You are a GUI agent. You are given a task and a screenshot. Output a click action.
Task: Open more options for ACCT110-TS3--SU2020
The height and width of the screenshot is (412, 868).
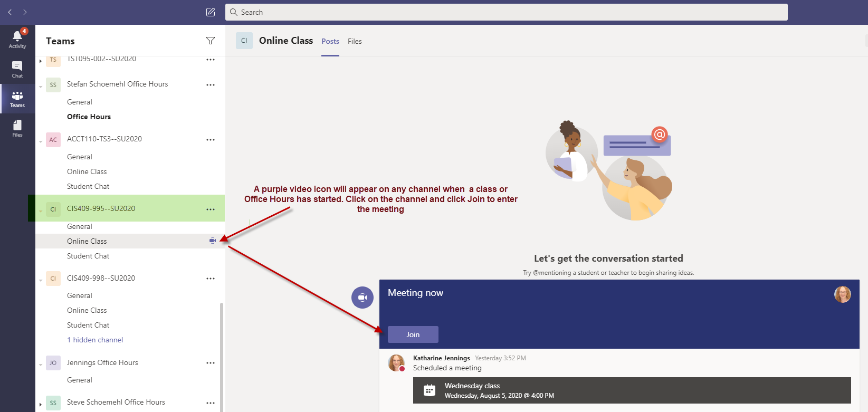(211, 139)
